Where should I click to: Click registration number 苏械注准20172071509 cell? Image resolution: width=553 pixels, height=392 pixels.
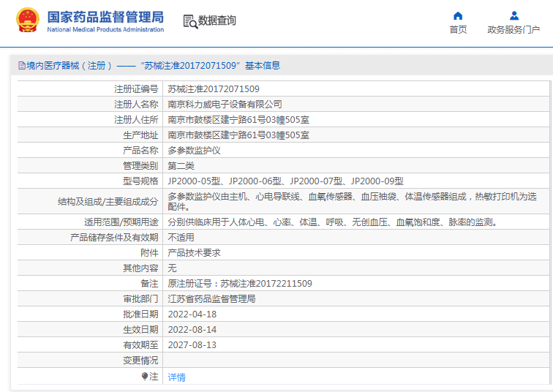214,88
